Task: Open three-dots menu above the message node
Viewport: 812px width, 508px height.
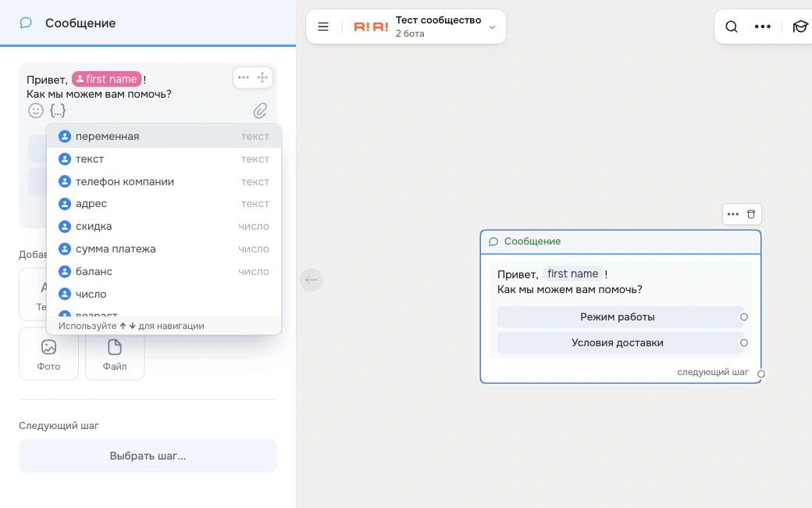Action: (x=733, y=214)
